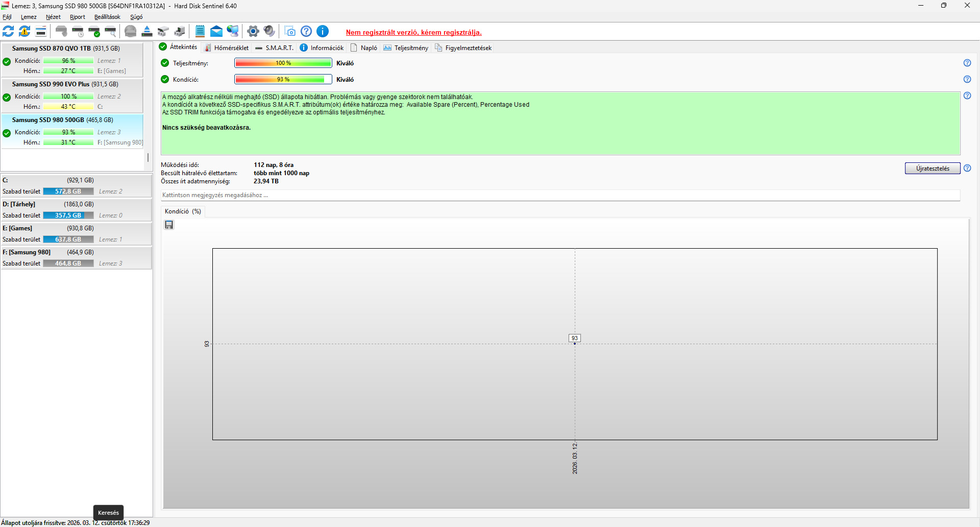
Task: Click the status bar last refresh text
Action: coord(76,523)
